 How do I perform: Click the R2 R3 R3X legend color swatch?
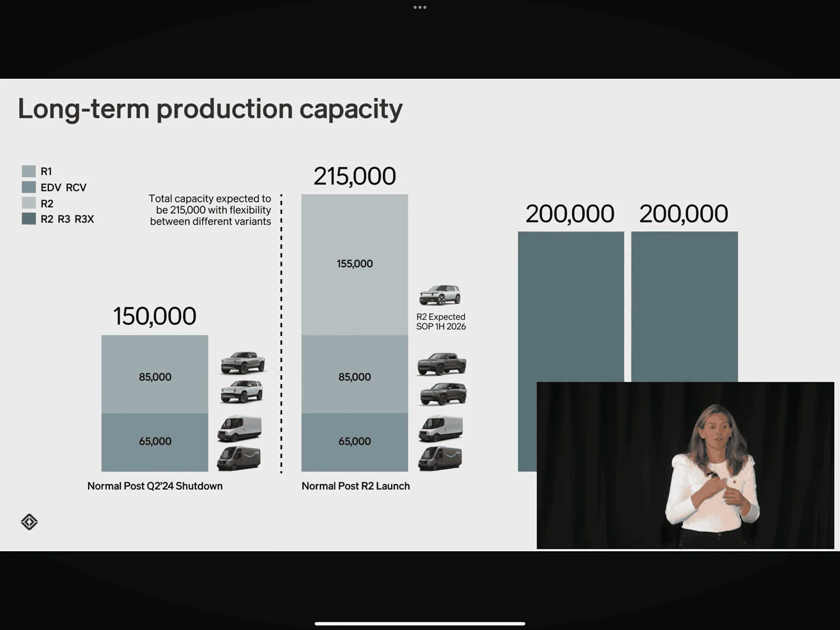[x=29, y=218]
